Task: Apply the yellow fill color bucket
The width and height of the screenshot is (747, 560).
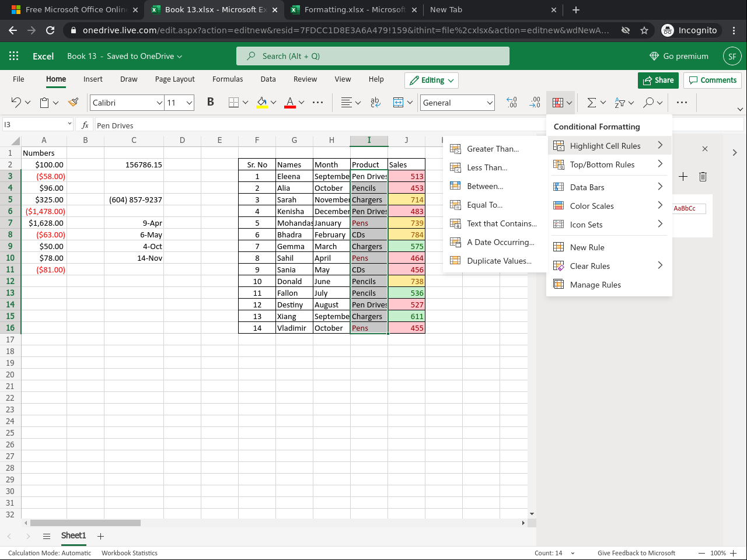Action: click(x=262, y=103)
